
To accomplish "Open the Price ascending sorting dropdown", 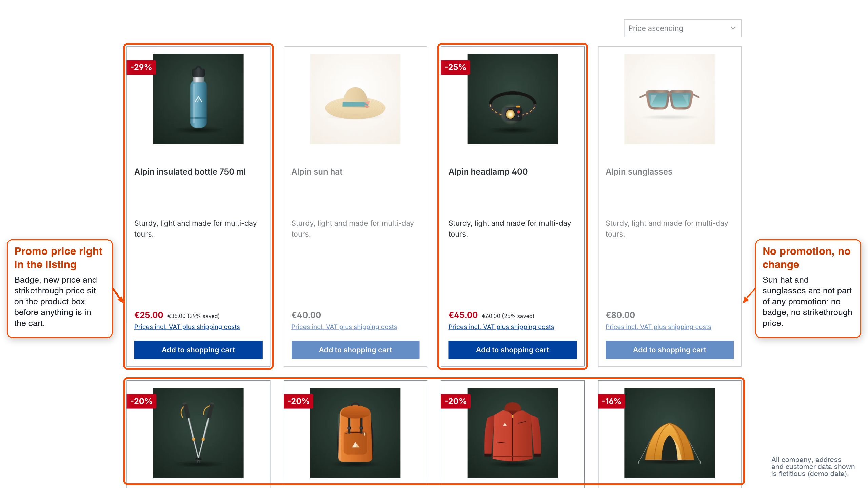I will coord(682,28).
